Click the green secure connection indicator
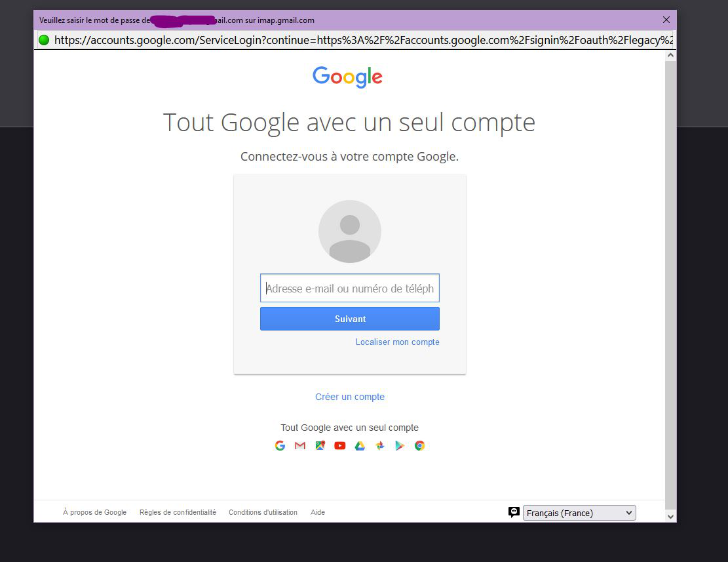The width and height of the screenshot is (728, 562). pyautogui.click(x=44, y=40)
